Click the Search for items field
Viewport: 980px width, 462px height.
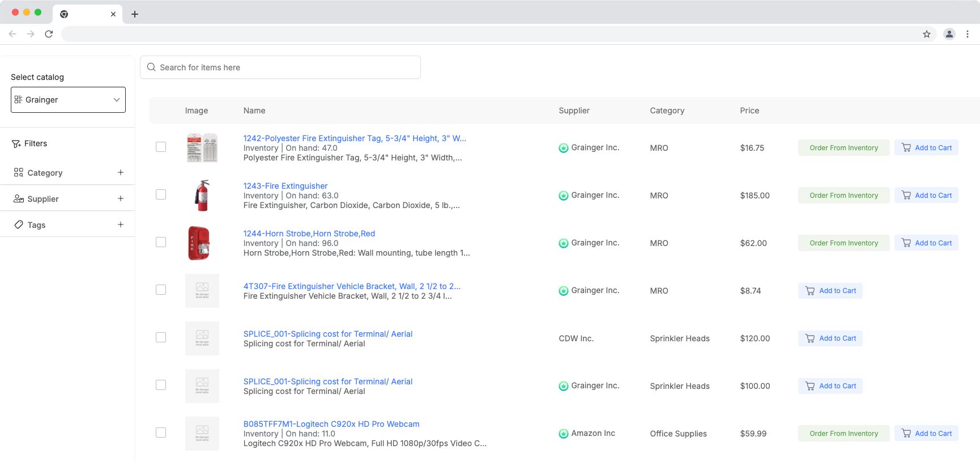pyautogui.click(x=280, y=67)
